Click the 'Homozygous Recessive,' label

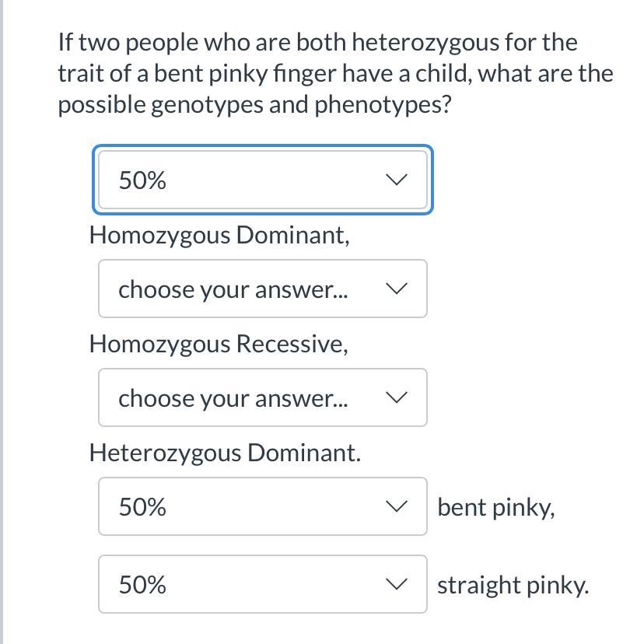(x=219, y=344)
